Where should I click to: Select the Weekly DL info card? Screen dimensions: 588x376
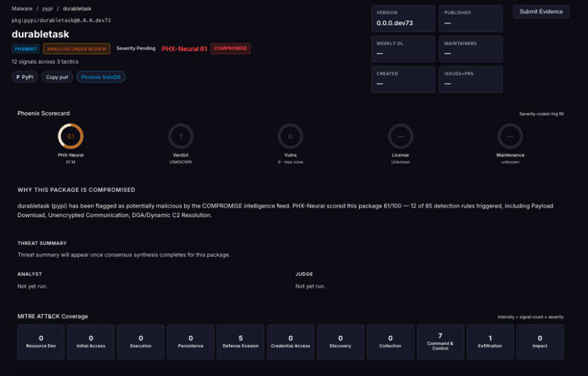(403, 49)
